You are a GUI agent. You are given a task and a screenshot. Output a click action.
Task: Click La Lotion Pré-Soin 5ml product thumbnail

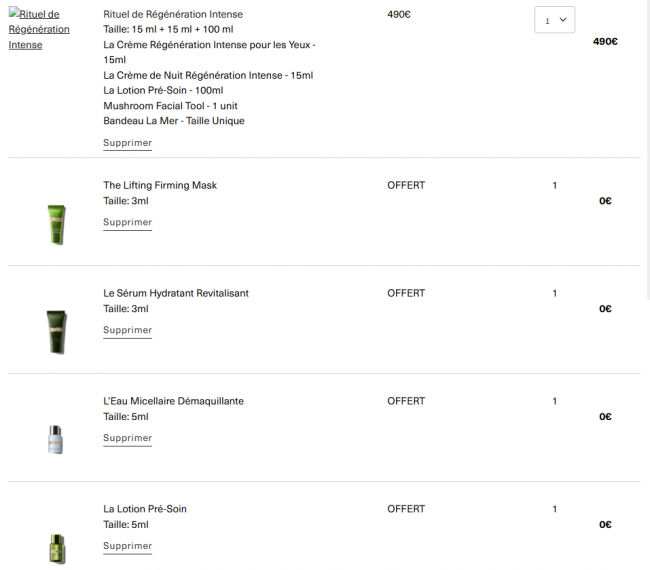click(55, 547)
